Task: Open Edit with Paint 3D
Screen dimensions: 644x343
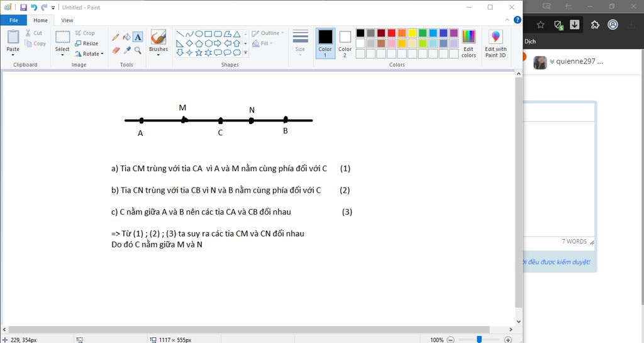Action: [496, 43]
